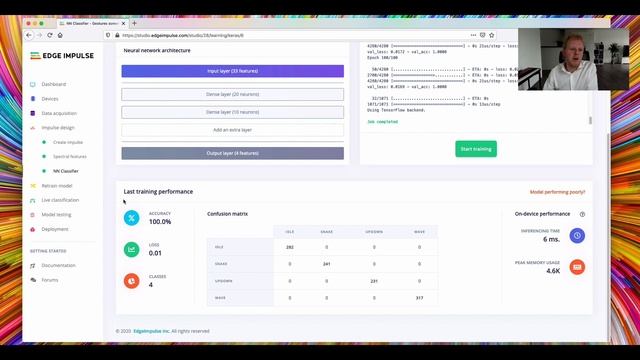The height and width of the screenshot is (360, 640).
Task: Click Add an extra layer
Action: coord(233,130)
